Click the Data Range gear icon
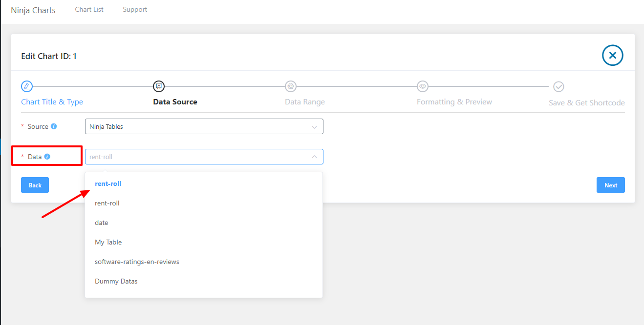The height and width of the screenshot is (325, 644). 290,86
